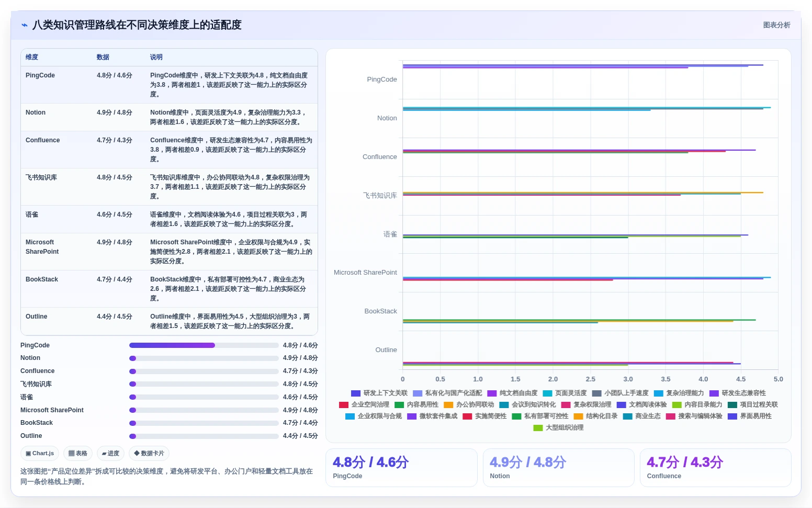Toggle the 企业空间治理 legend series

click(x=364, y=404)
